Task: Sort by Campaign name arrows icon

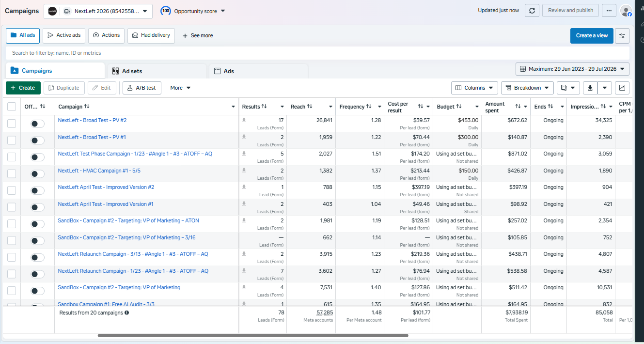Action: [87, 107]
